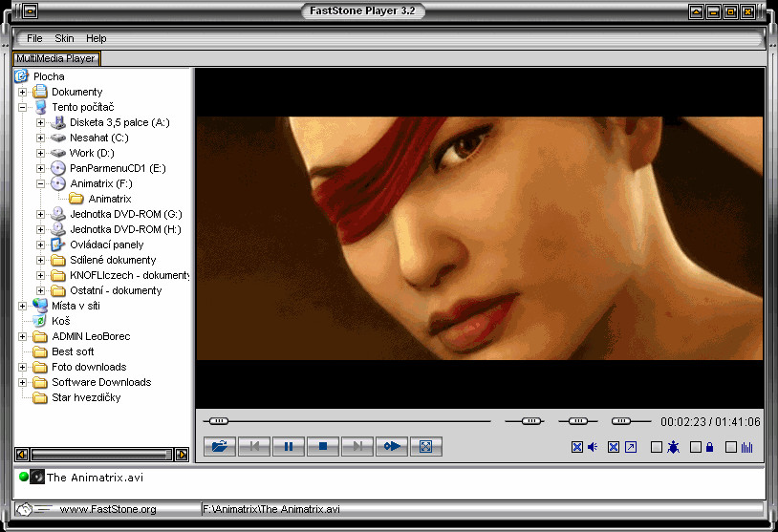Screen dimensions: 778x532
Task: Open the File menu
Action: 34,38
